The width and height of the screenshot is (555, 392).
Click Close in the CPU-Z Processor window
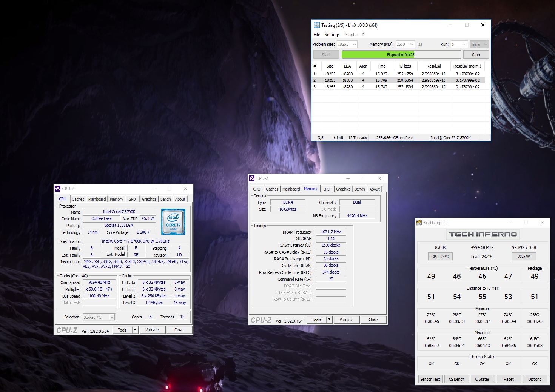(179, 330)
